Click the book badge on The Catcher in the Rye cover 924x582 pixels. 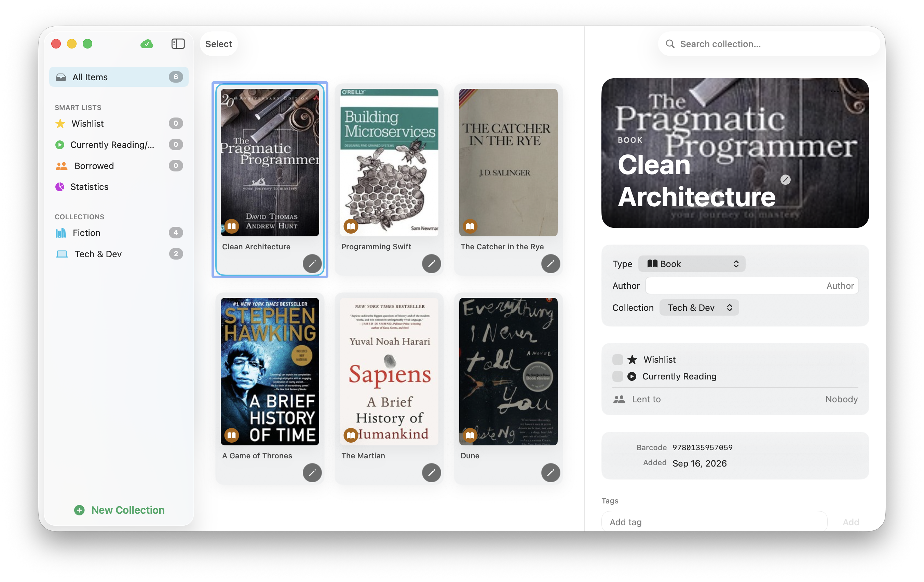[x=470, y=226]
